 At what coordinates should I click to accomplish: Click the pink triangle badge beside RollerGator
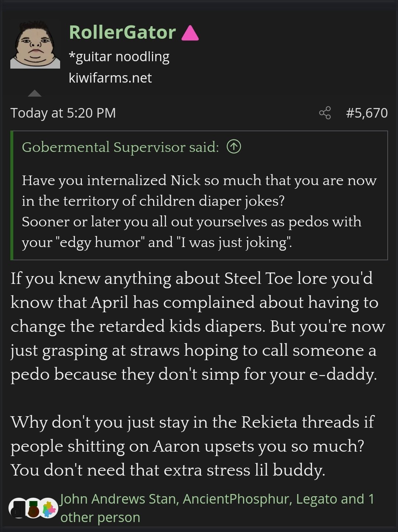tap(190, 33)
